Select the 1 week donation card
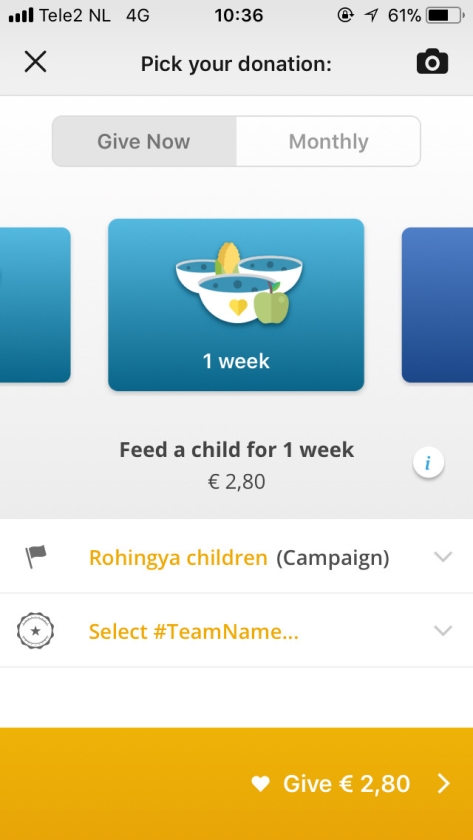The height and width of the screenshot is (840, 473). coord(236,305)
